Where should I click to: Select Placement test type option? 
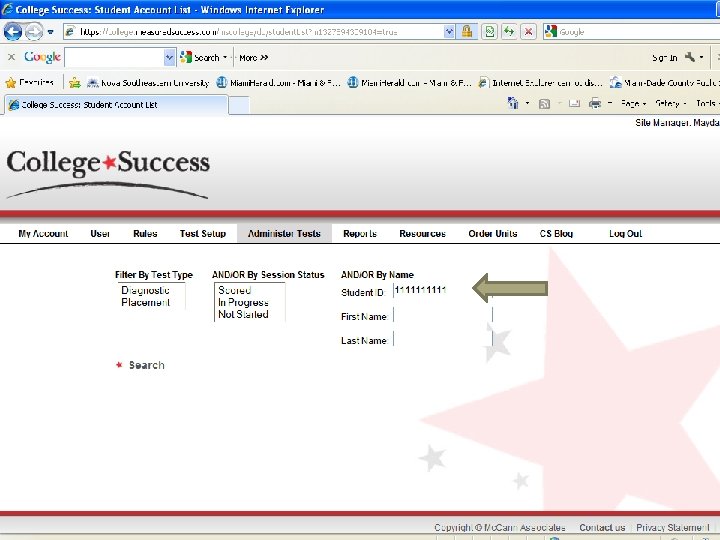[x=146, y=302]
